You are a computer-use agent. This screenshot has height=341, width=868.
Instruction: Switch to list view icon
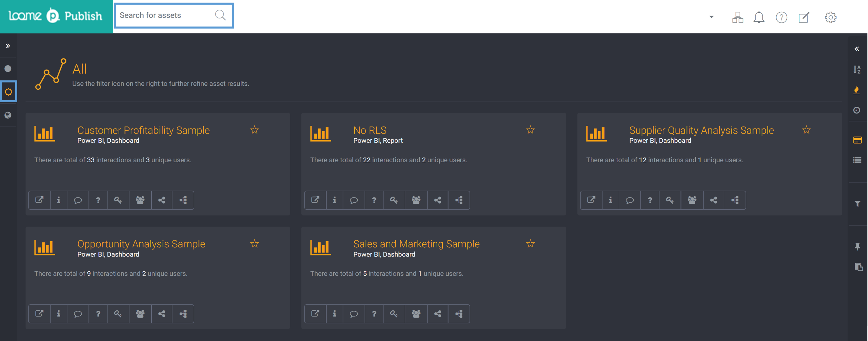pyautogui.click(x=857, y=160)
